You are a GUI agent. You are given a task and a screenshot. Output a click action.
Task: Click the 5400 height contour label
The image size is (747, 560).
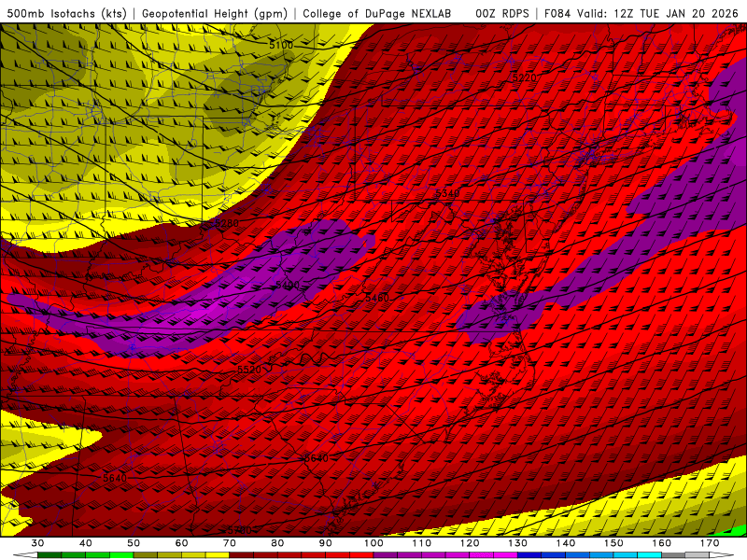click(288, 285)
